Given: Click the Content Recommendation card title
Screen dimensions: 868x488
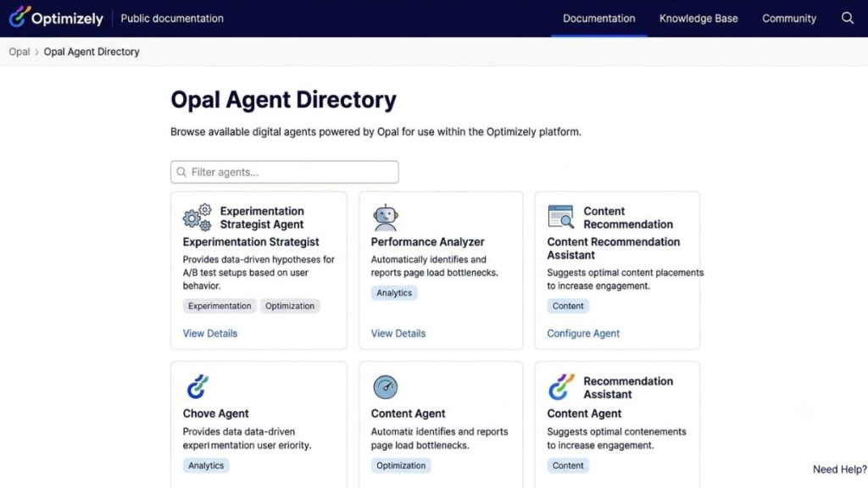Looking at the screenshot, I should click(628, 218).
